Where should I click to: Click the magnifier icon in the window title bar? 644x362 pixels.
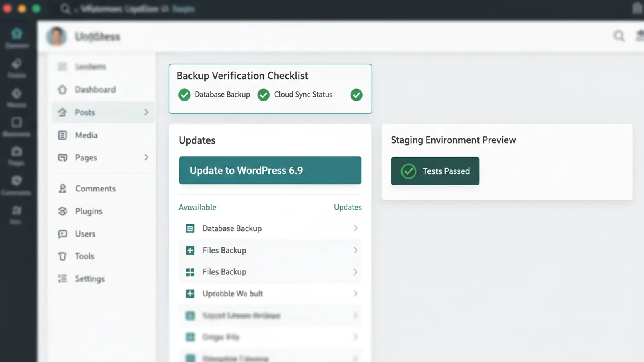coord(65,8)
